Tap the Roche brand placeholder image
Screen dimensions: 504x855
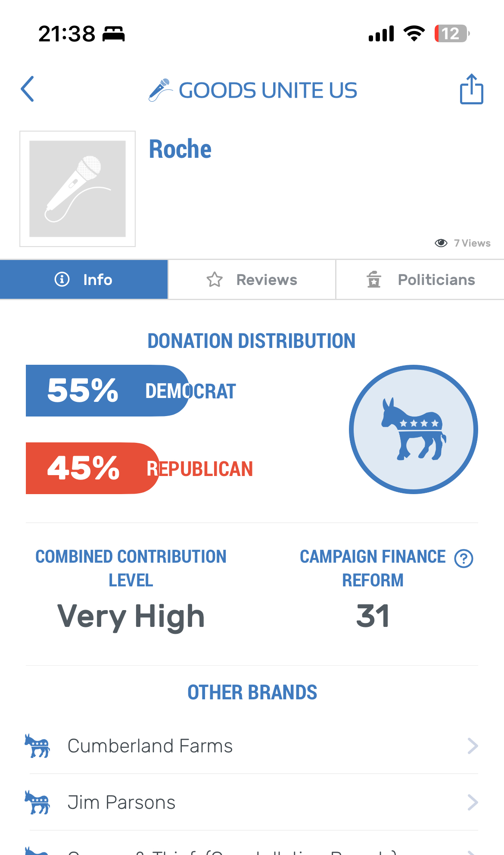(x=78, y=189)
